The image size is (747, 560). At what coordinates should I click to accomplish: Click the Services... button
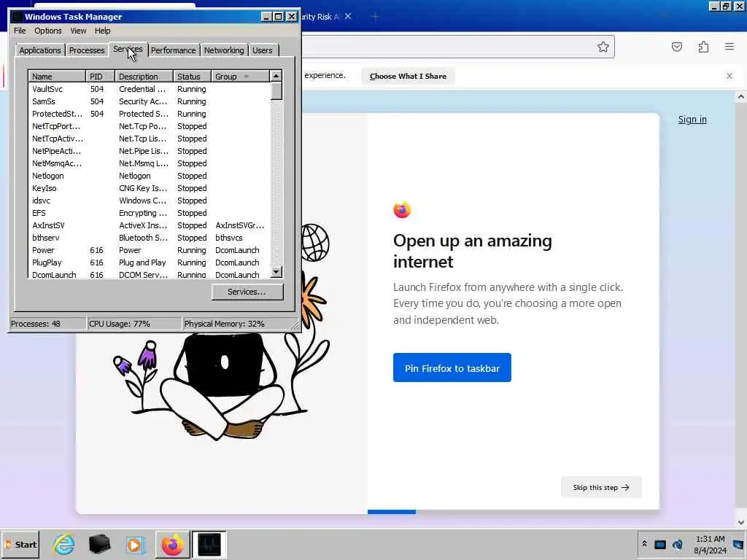[247, 292]
